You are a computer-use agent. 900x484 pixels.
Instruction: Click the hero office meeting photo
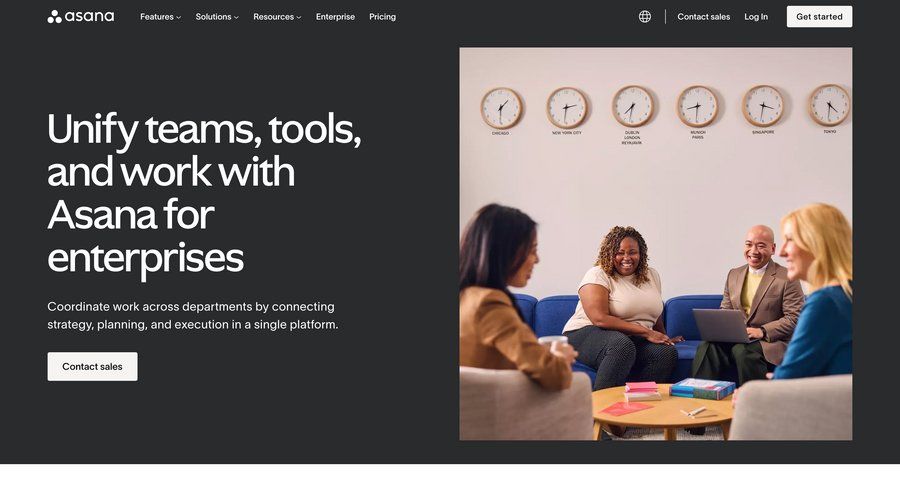coord(655,244)
